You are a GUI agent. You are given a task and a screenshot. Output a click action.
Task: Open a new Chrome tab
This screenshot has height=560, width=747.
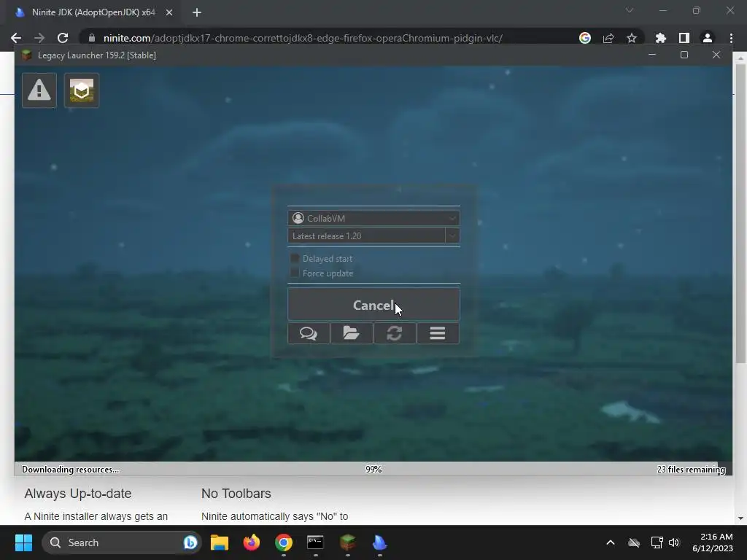pos(197,12)
